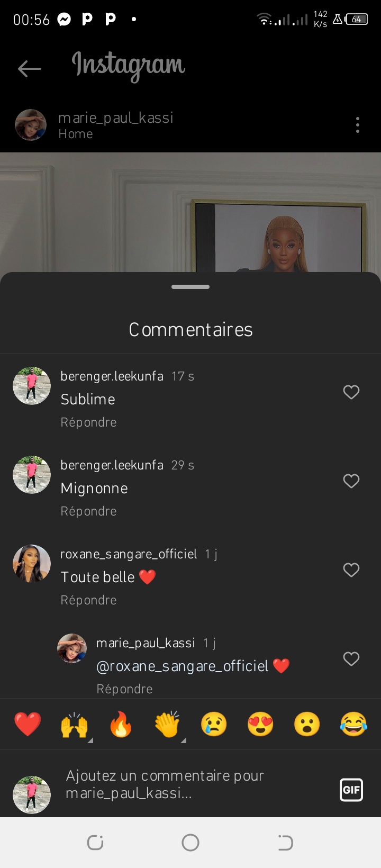Insert the raised hands emoji
This screenshot has height=868, width=381.
point(74,724)
